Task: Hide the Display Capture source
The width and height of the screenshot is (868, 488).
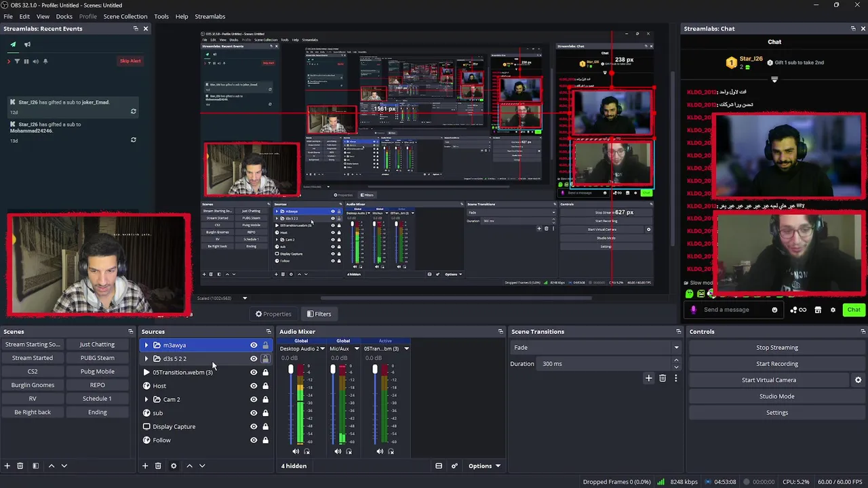Action: pos(254,426)
